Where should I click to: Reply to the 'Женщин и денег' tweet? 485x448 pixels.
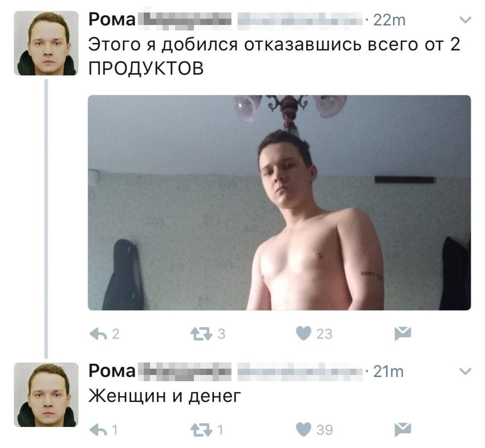point(98,429)
